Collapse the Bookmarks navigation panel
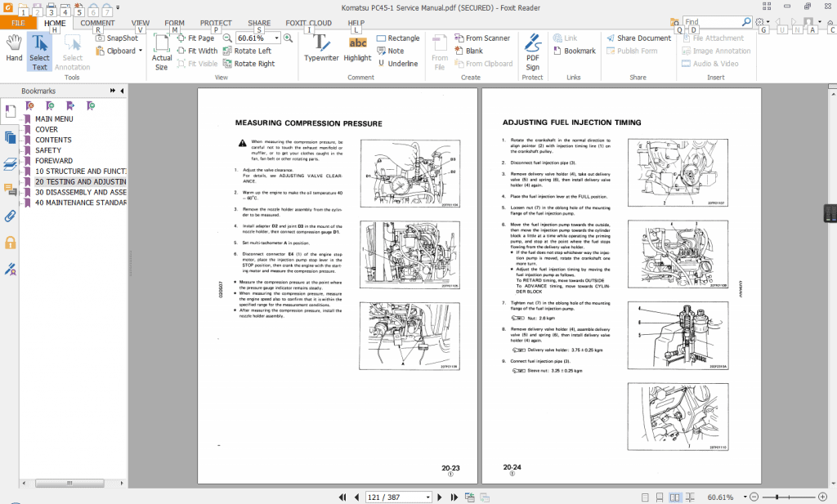 [123, 91]
